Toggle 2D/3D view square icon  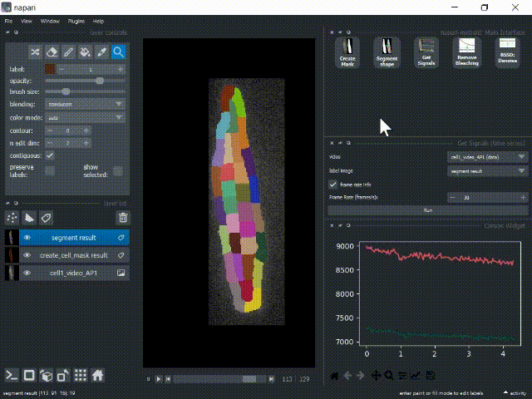pyautogui.click(x=29, y=375)
